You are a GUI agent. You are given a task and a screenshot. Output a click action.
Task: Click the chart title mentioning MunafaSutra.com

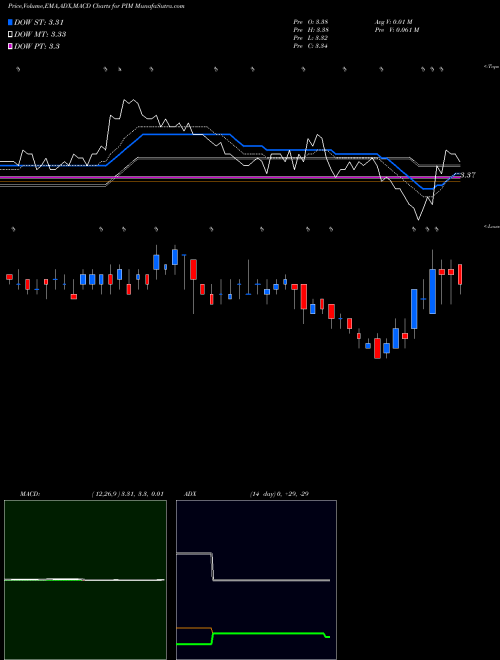[96, 6]
